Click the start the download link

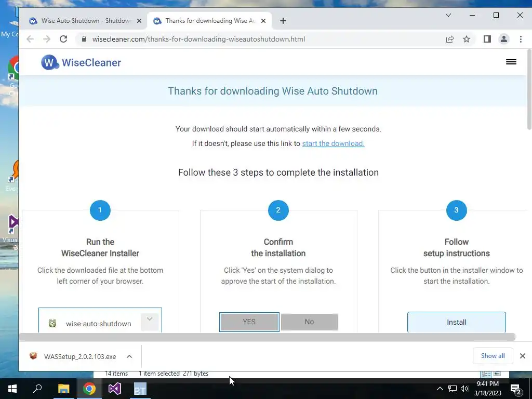pos(333,143)
